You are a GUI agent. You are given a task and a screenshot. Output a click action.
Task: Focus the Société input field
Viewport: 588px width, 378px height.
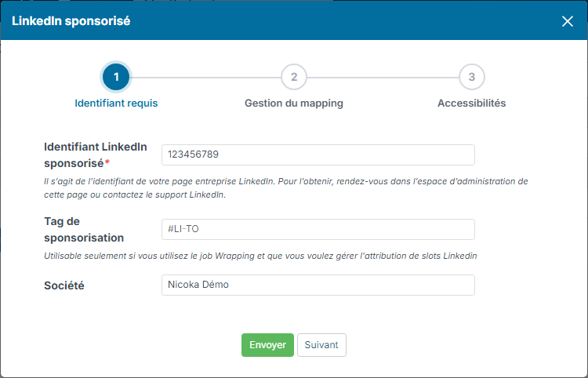[x=318, y=285]
